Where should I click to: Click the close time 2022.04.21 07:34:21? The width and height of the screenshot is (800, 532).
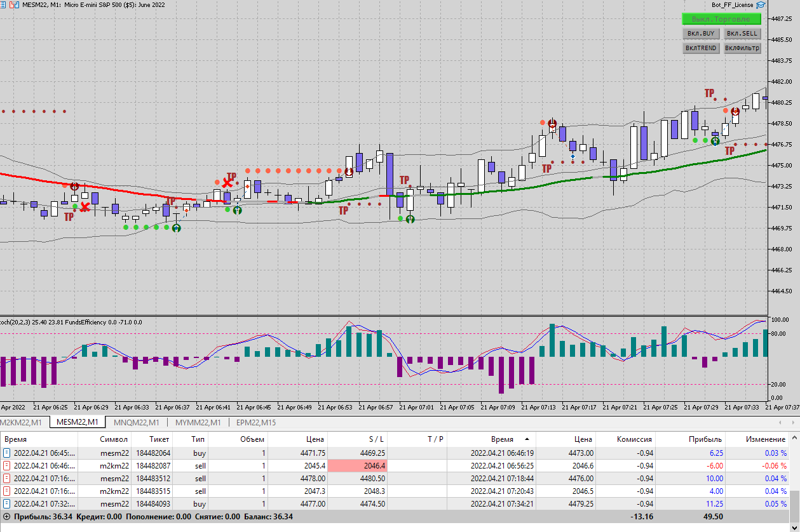click(x=502, y=503)
